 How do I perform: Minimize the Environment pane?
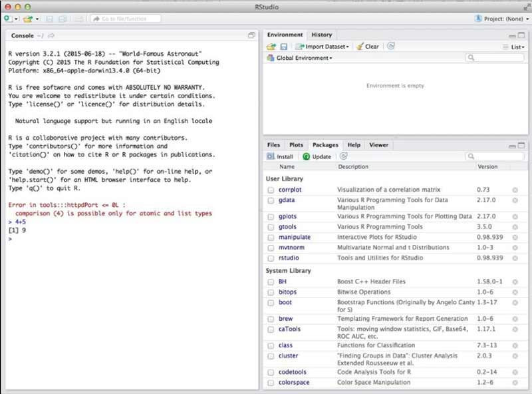(x=512, y=35)
